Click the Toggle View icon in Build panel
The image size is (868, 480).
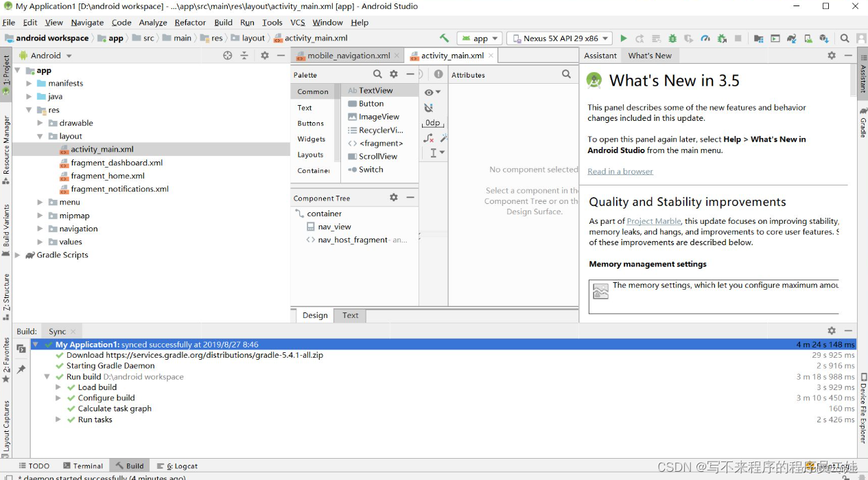pos(21,348)
